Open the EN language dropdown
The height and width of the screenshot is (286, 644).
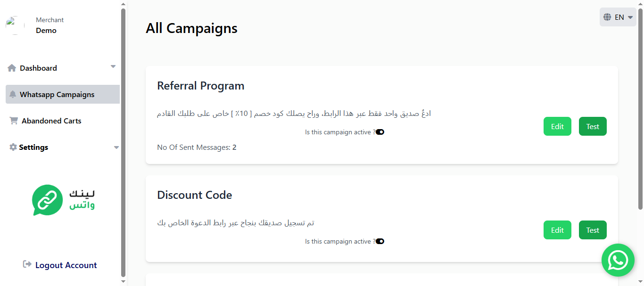(x=618, y=17)
